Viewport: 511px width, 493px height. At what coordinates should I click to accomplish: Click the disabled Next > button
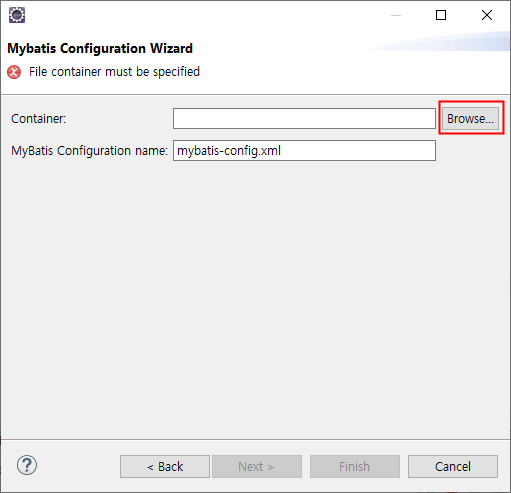[257, 466]
